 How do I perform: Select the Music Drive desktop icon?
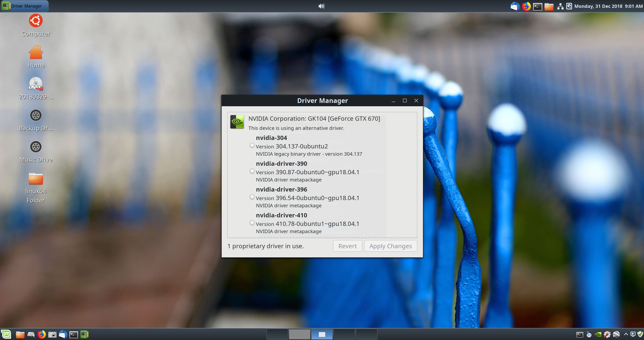[x=36, y=152]
